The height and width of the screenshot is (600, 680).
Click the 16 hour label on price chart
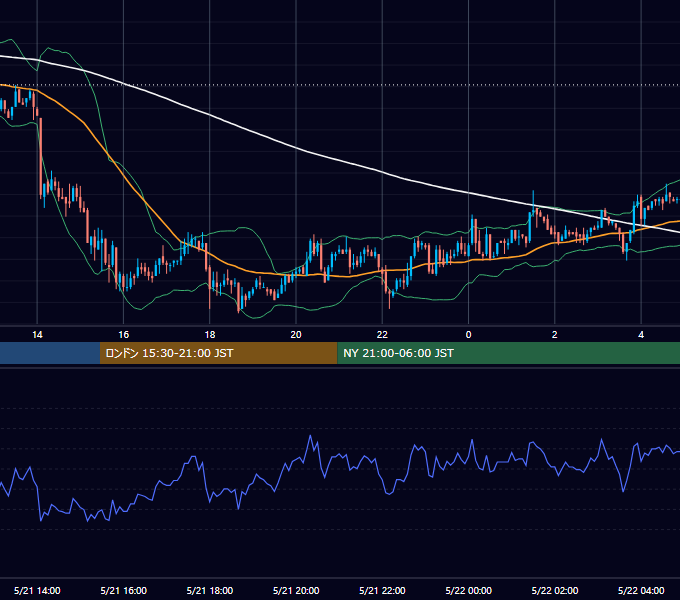124,335
